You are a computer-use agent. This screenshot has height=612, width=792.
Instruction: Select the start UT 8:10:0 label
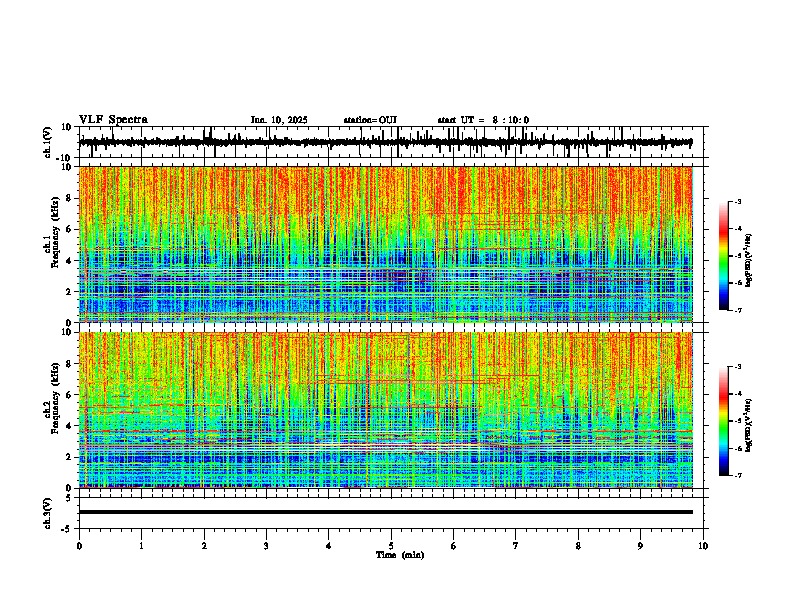tap(483, 120)
